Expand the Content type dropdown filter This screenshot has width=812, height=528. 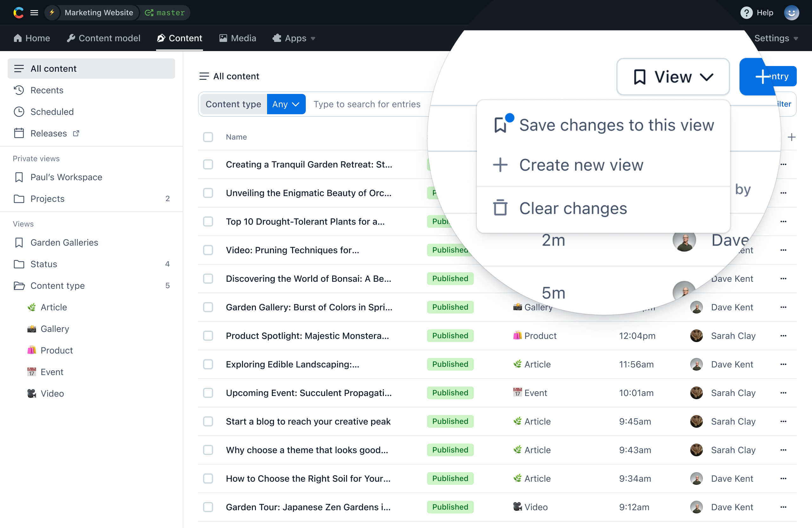pos(285,103)
